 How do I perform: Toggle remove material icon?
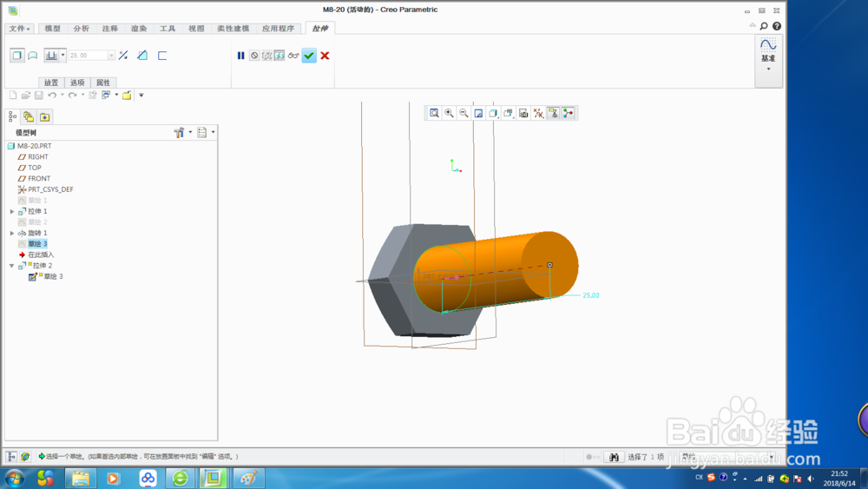[142, 56]
